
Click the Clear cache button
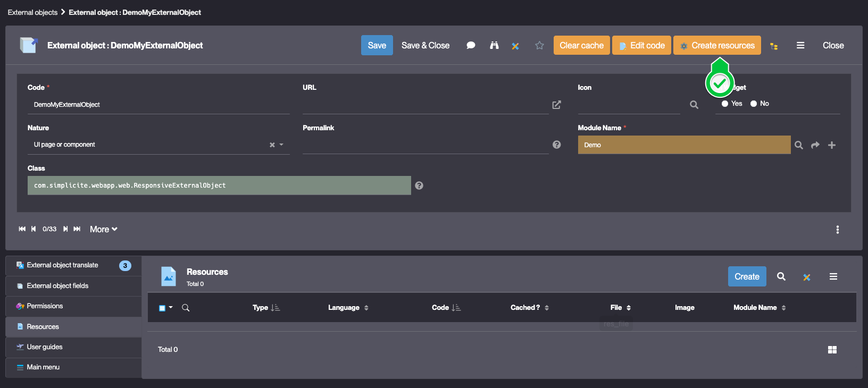pyautogui.click(x=581, y=46)
